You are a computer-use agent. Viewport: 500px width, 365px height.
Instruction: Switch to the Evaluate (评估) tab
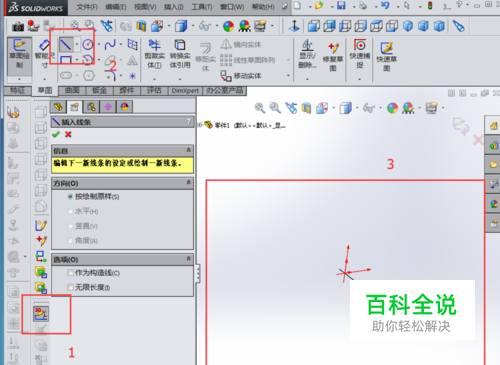pos(154,90)
